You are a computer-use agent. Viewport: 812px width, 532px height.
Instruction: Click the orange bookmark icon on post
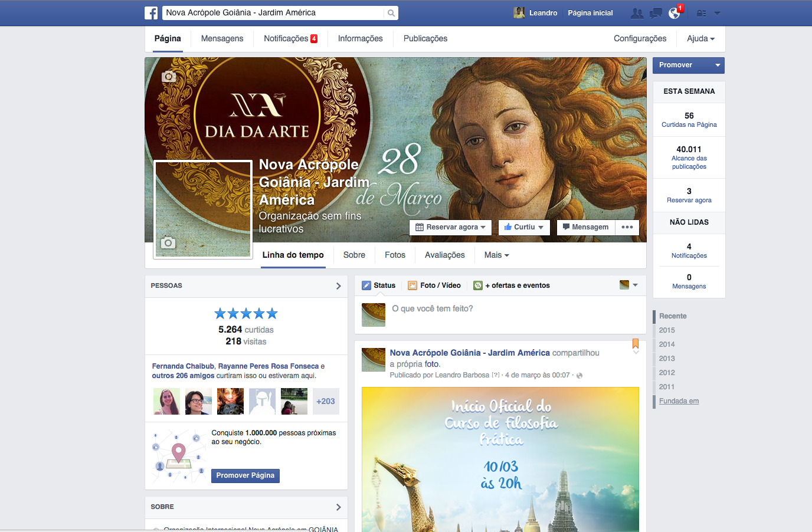[636, 343]
